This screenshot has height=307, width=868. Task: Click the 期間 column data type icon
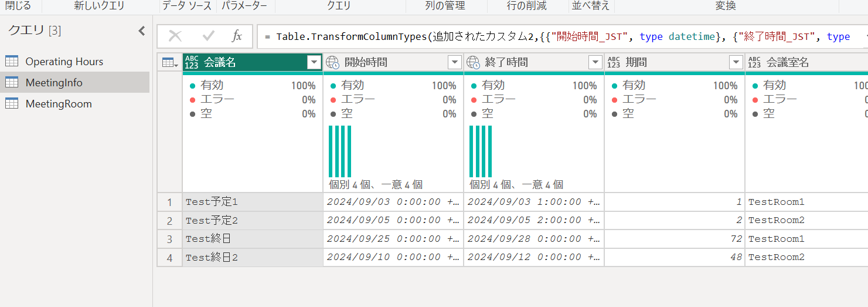pos(614,62)
